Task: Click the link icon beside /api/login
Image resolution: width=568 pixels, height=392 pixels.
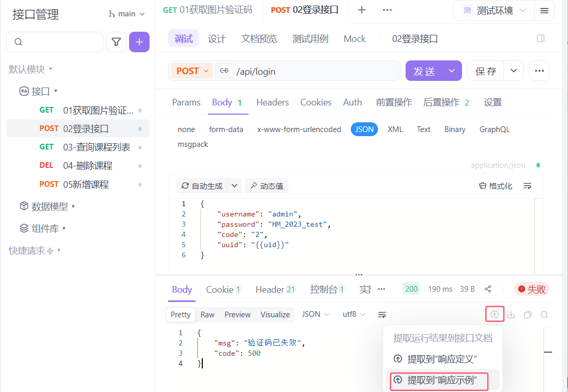Action: tap(224, 71)
